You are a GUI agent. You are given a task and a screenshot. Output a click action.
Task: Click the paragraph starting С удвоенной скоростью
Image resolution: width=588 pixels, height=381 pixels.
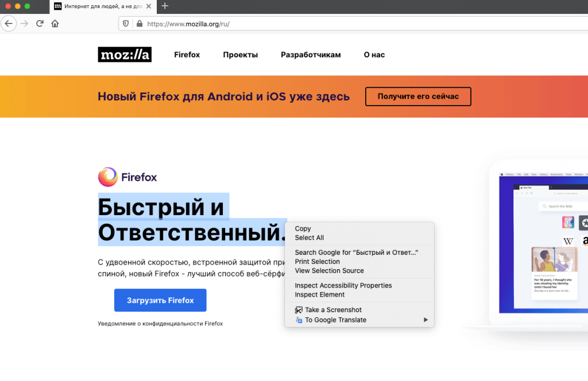click(x=191, y=268)
